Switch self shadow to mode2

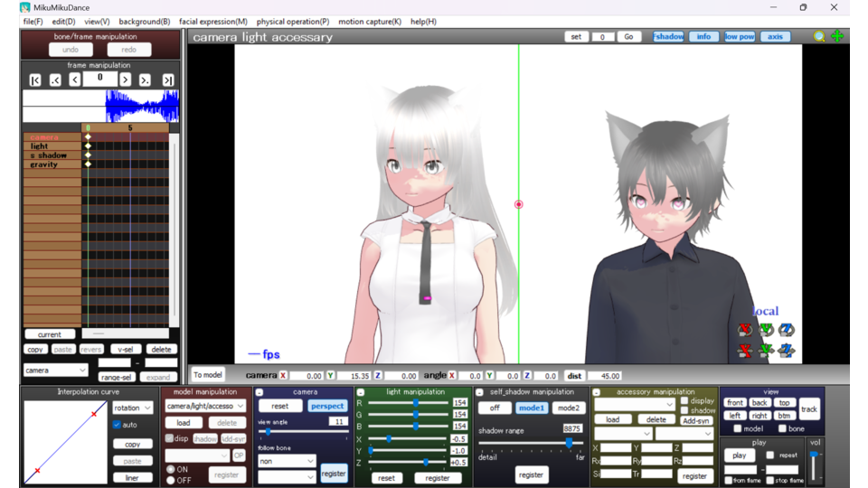(x=568, y=408)
